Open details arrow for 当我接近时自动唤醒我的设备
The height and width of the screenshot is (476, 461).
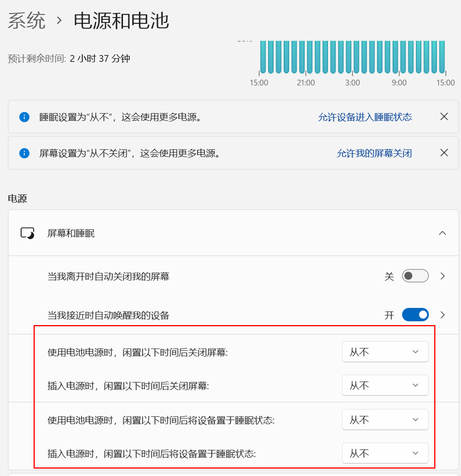(443, 315)
